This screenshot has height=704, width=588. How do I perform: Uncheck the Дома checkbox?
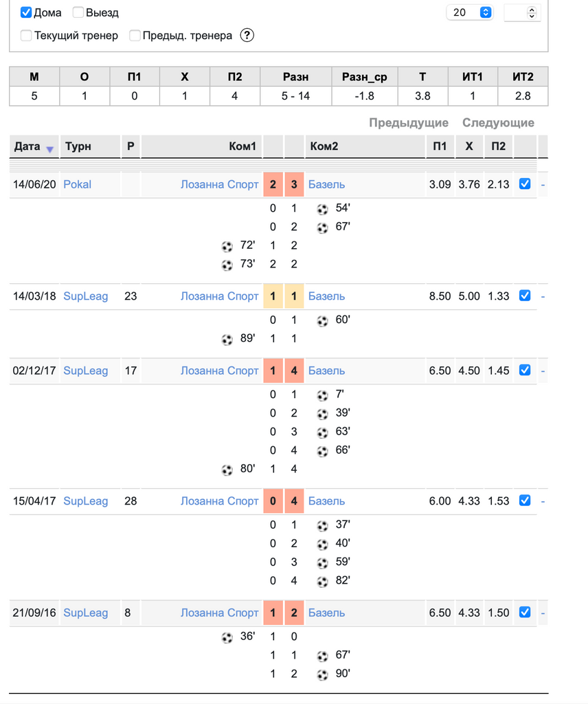tap(26, 12)
